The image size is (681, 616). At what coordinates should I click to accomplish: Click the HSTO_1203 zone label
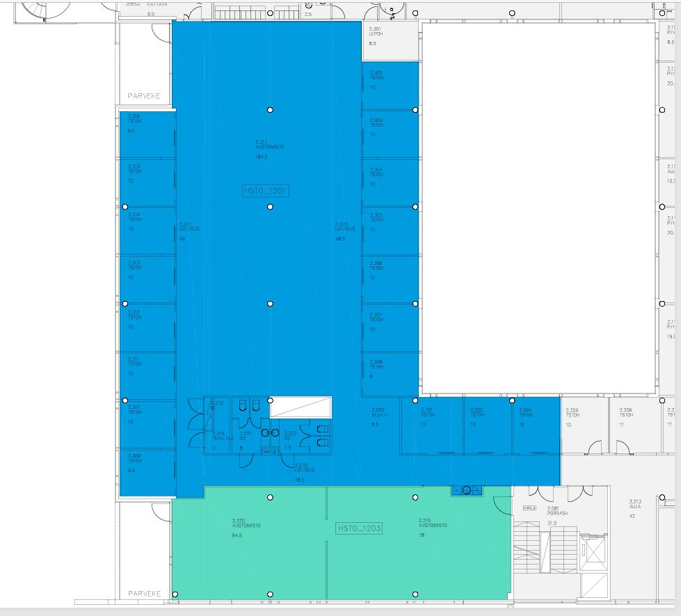[359, 528]
